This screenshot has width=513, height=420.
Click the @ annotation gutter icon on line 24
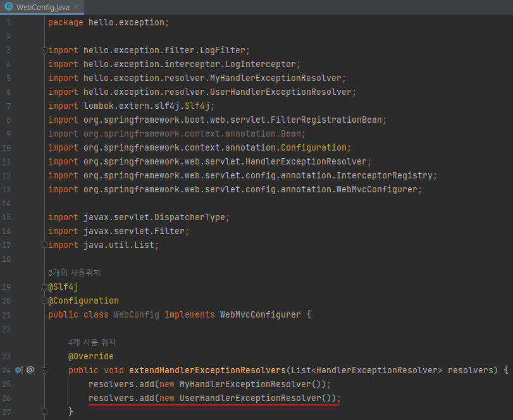point(30,370)
